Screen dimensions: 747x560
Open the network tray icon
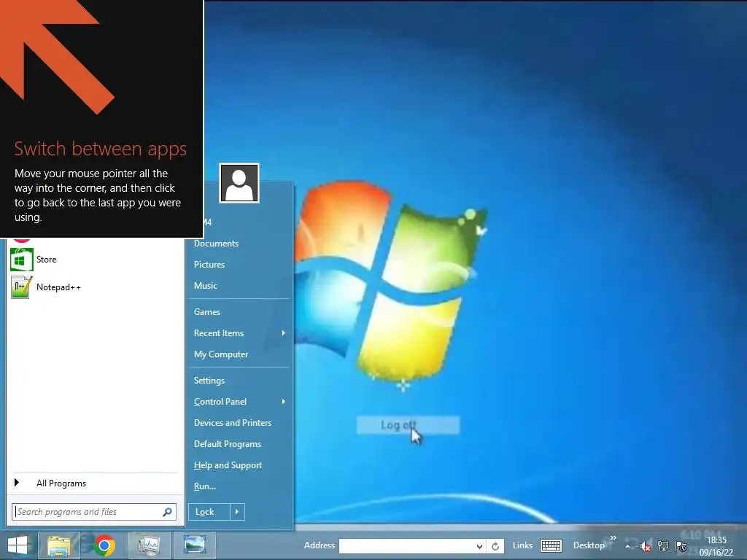[662, 546]
